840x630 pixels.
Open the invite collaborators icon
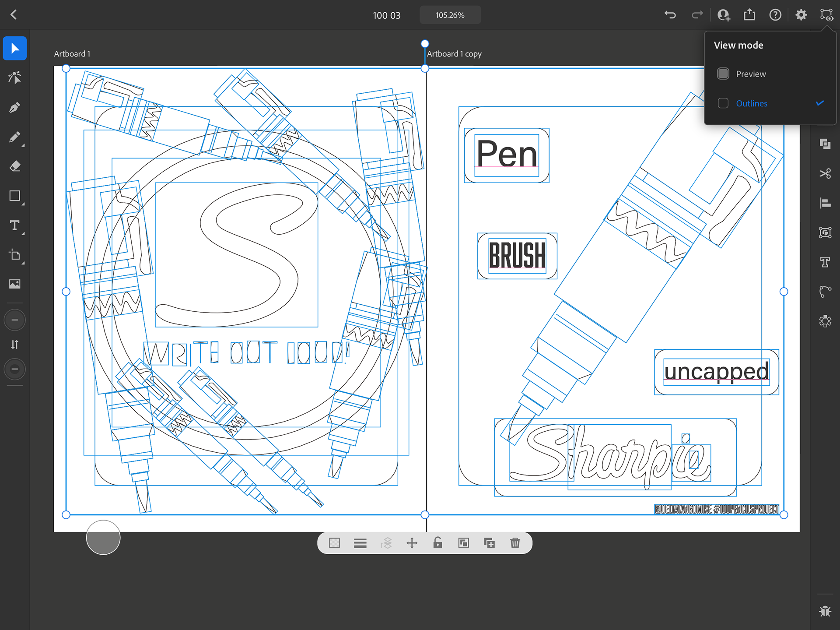(724, 15)
